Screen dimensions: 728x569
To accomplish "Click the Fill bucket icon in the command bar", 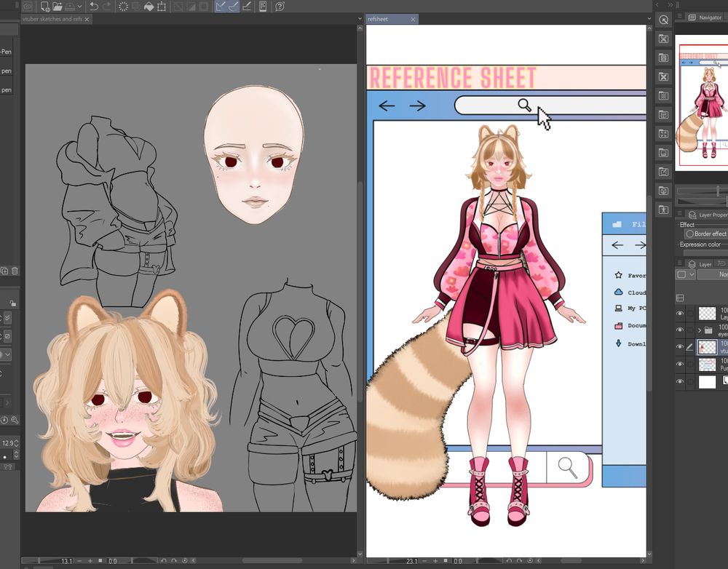I will [148, 7].
